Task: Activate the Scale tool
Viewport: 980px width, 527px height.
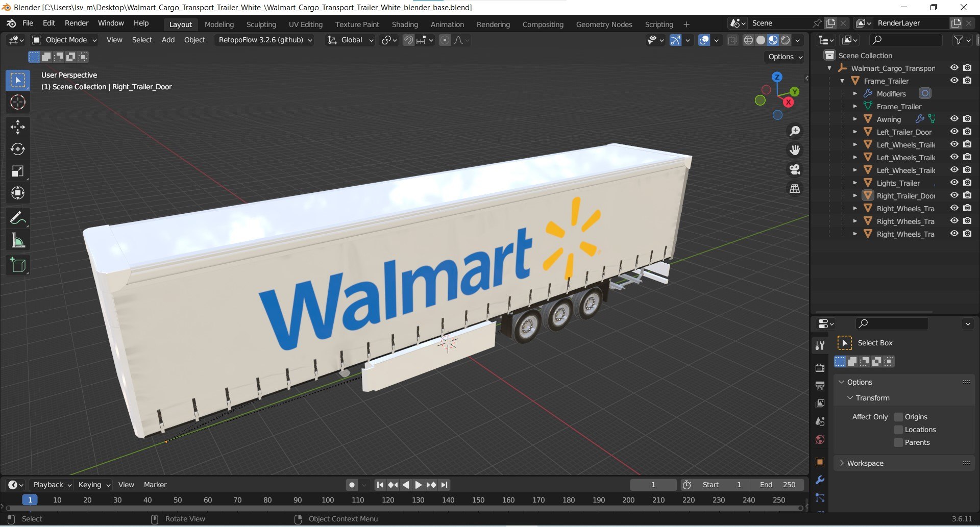Action: tap(18, 171)
